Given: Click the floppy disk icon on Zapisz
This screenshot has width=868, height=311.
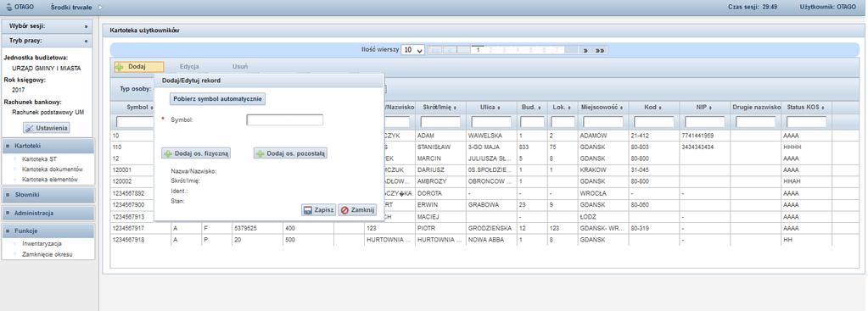Looking at the screenshot, I should click(307, 210).
